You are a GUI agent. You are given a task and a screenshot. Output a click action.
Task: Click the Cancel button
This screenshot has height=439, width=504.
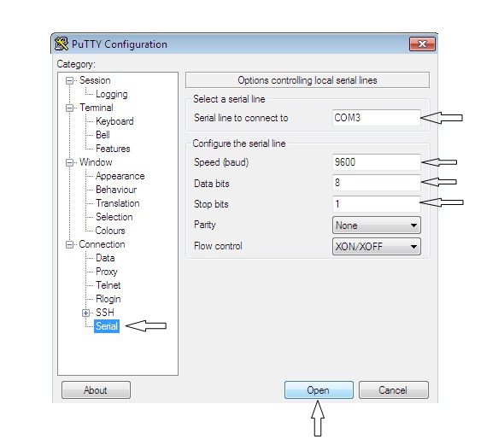coord(394,390)
